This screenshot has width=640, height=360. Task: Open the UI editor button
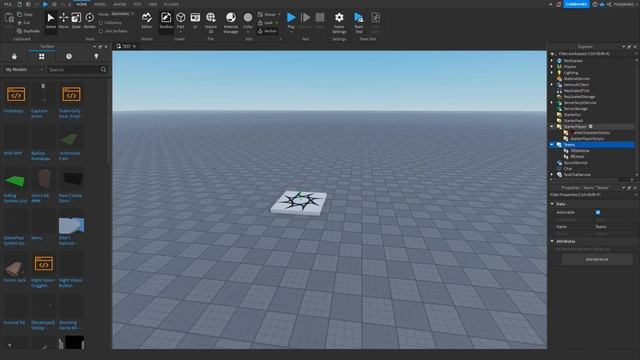click(195, 21)
